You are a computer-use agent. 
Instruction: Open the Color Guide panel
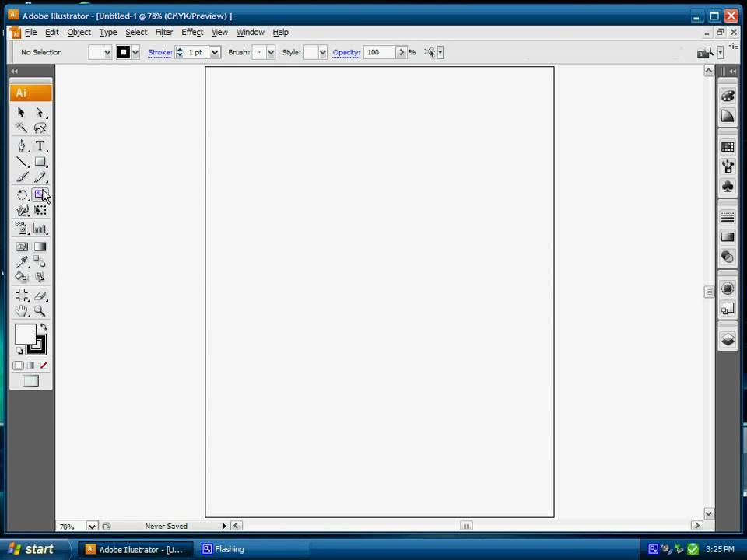(x=728, y=116)
